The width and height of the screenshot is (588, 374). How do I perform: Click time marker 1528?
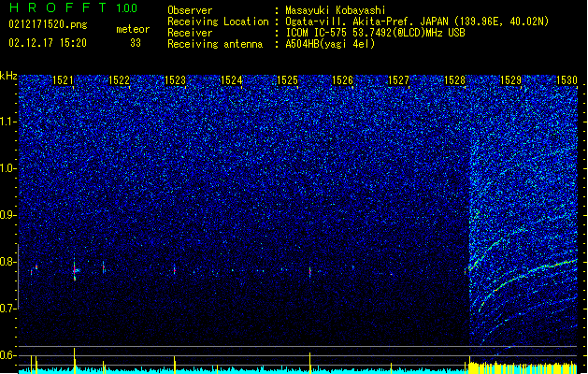[454, 80]
